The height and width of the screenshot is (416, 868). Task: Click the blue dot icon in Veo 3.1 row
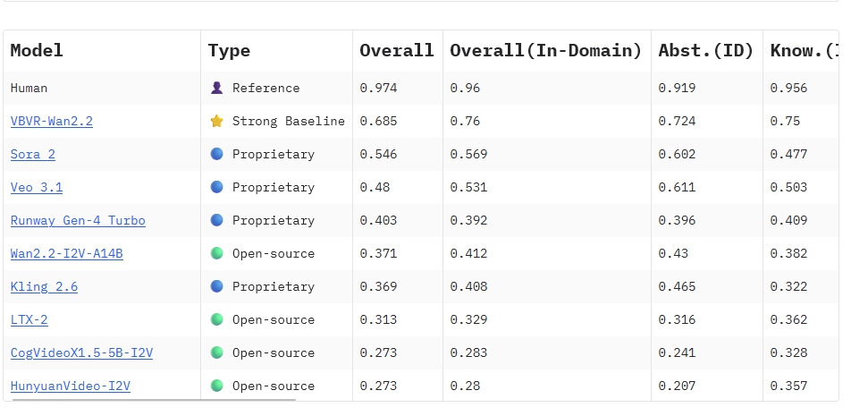tap(217, 187)
